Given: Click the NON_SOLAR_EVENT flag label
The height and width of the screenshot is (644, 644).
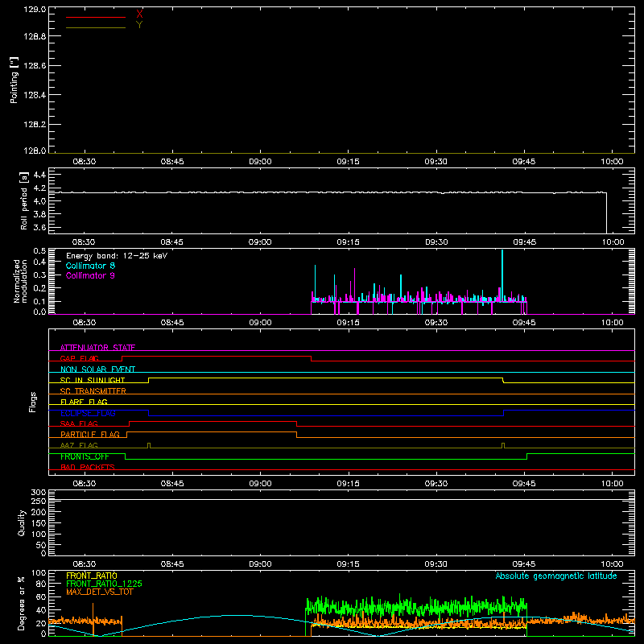Looking at the screenshot, I should tap(97, 369).
